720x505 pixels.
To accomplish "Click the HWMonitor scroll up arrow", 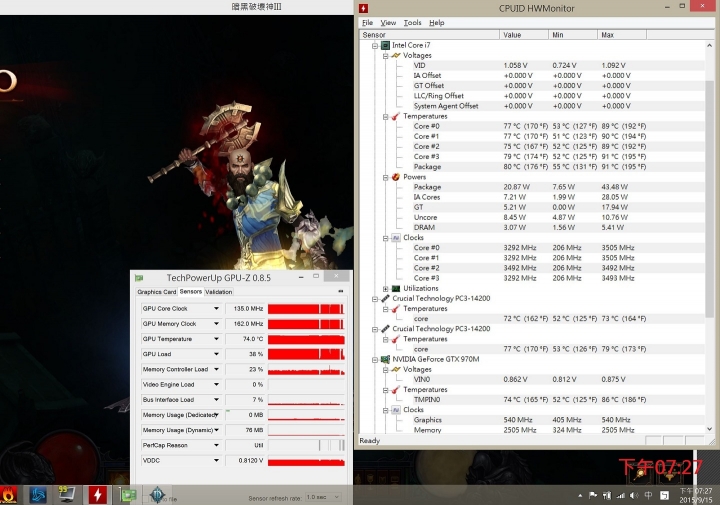I will 709,45.
